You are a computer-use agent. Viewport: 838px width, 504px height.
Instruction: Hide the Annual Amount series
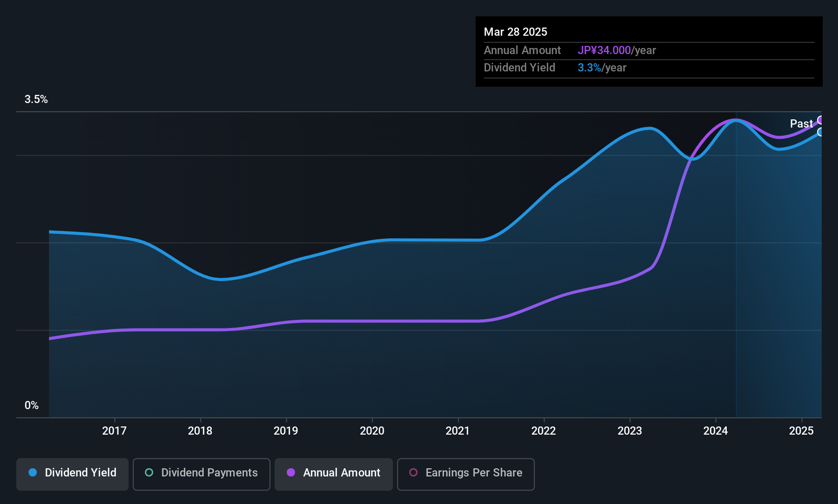click(x=334, y=473)
